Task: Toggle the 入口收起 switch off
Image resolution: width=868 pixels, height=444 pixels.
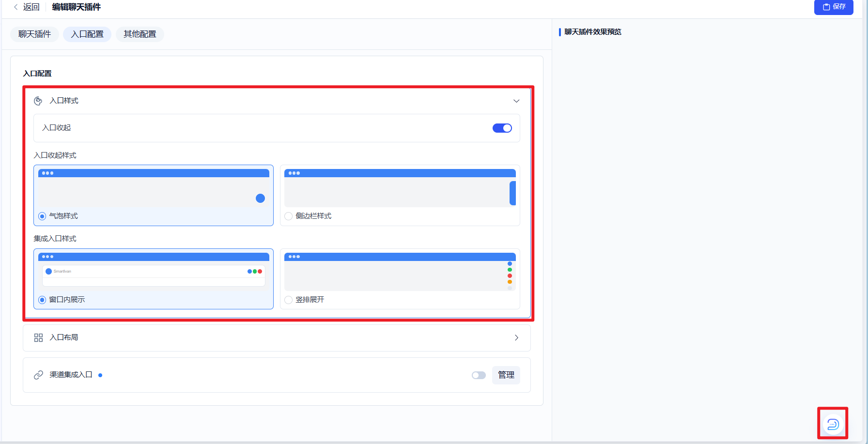Action: click(502, 128)
